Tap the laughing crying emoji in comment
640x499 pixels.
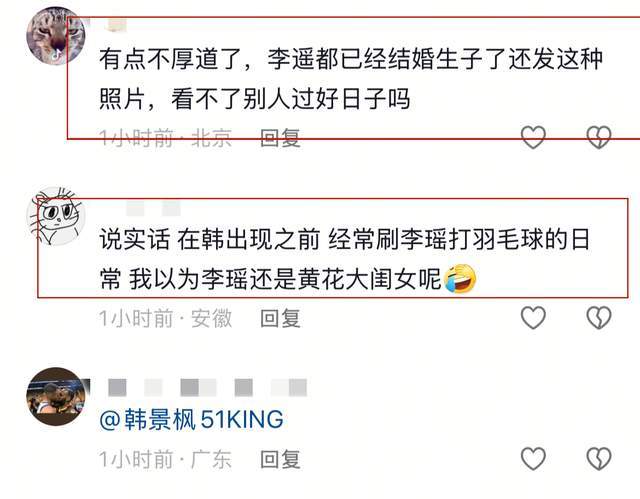pos(460,278)
